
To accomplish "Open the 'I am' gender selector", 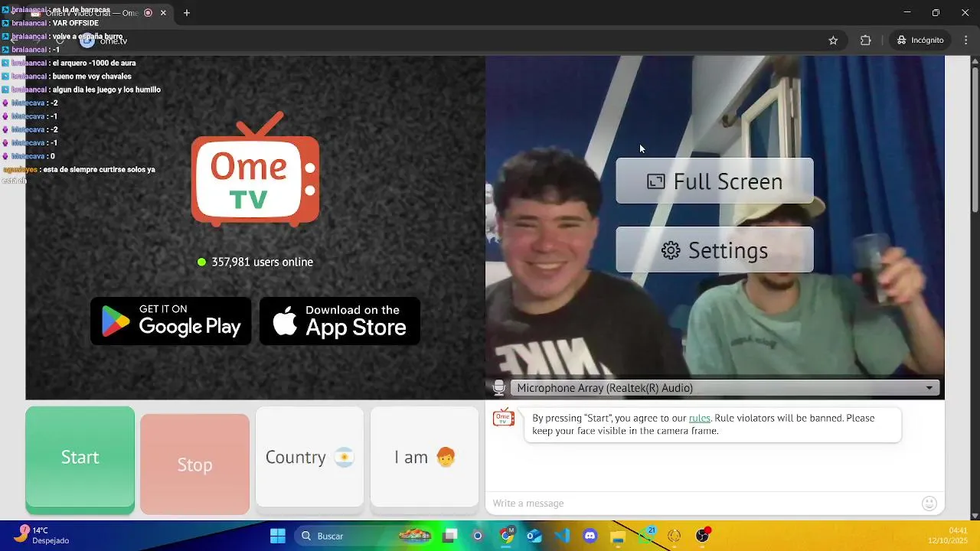I will [x=424, y=457].
